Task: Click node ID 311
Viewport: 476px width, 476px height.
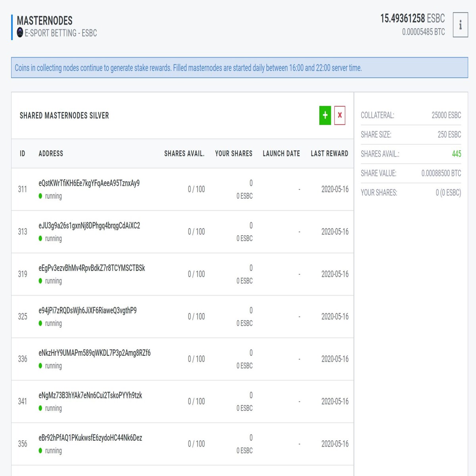Action: [x=23, y=189]
